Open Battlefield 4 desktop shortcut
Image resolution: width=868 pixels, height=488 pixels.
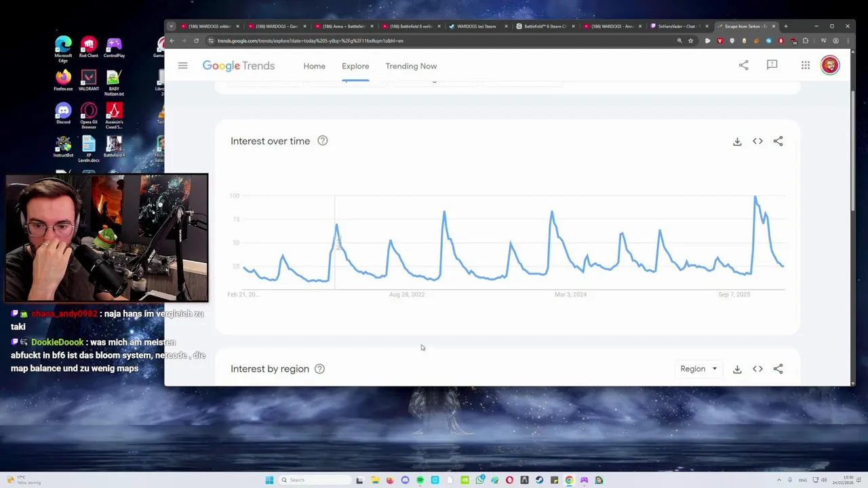pos(114,147)
